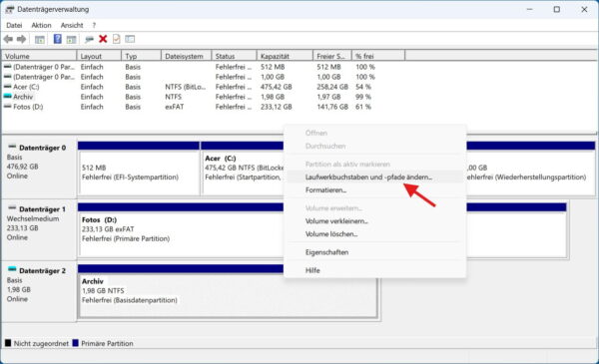
Task: Sort by the Freier S... column header
Action: pyautogui.click(x=332, y=56)
